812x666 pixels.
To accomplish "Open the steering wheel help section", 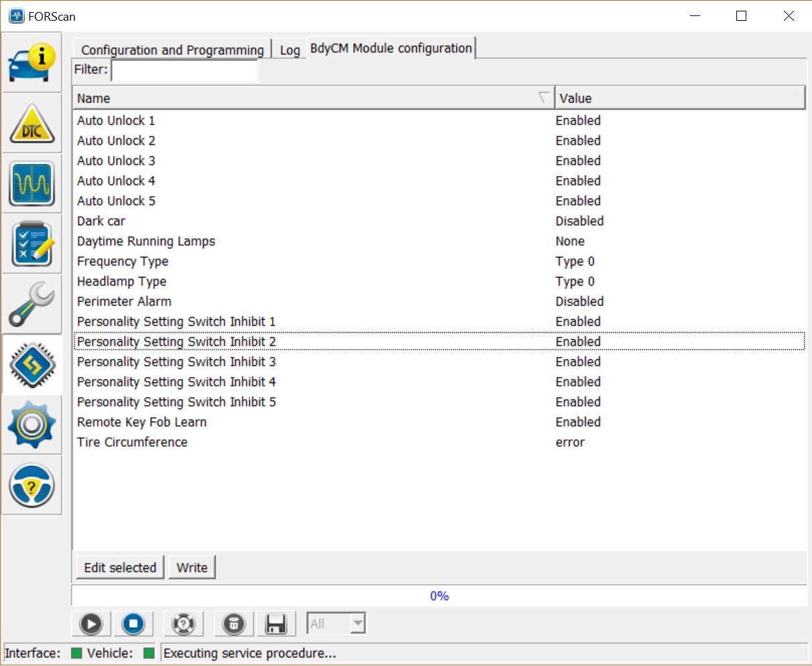I will tap(31, 485).
